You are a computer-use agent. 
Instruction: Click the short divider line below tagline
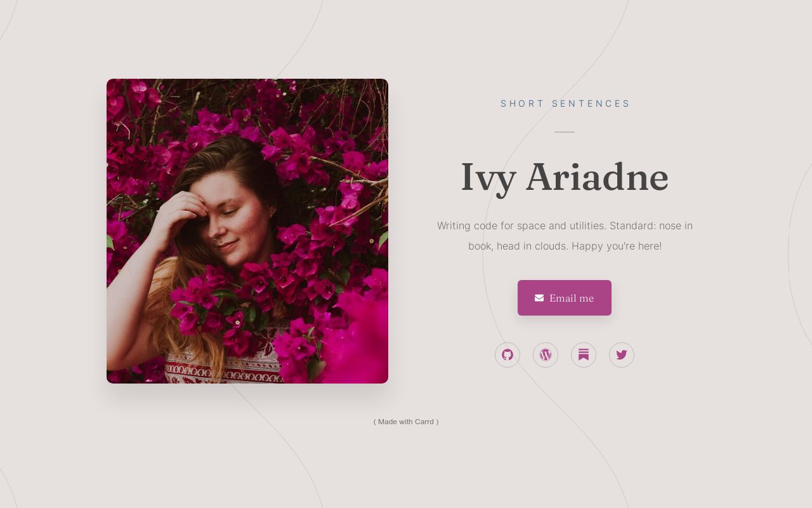click(x=565, y=132)
